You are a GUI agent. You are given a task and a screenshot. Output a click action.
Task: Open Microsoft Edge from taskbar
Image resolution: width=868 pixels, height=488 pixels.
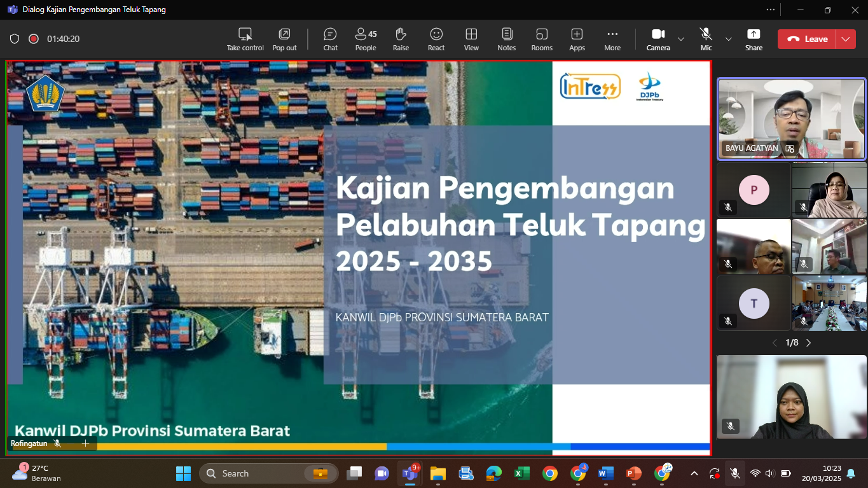point(494,473)
